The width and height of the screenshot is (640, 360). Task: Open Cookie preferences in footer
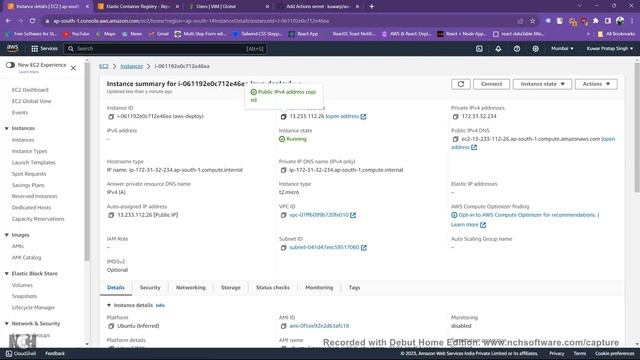(x=614, y=354)
